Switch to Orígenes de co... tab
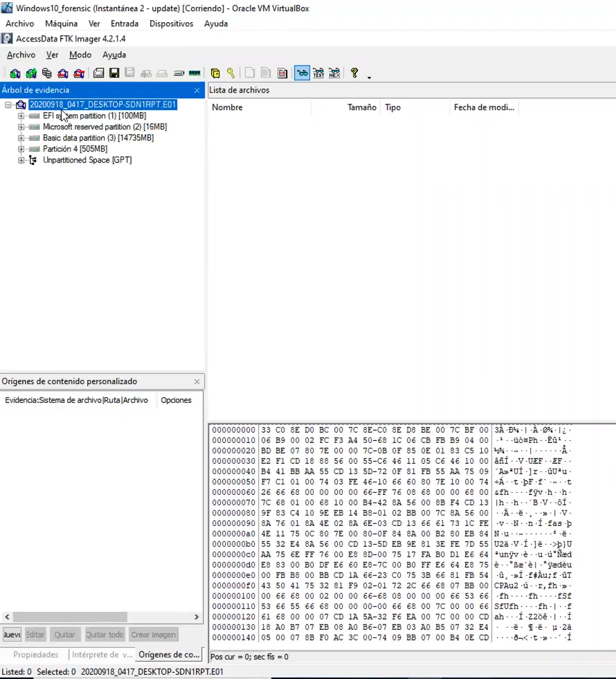This screenshot has height=679, width=616. (x=169, y=654)
